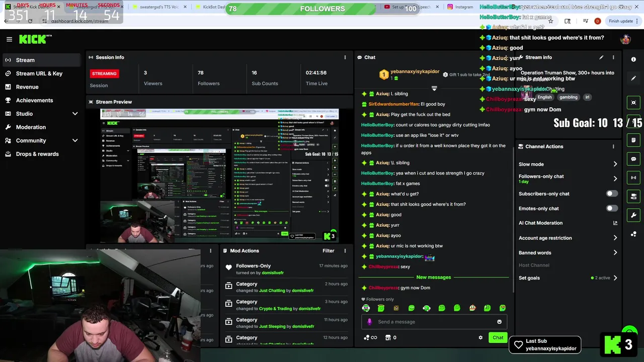Open the user avatar menu at top right
644x362 pixels.
coord(625,39)
